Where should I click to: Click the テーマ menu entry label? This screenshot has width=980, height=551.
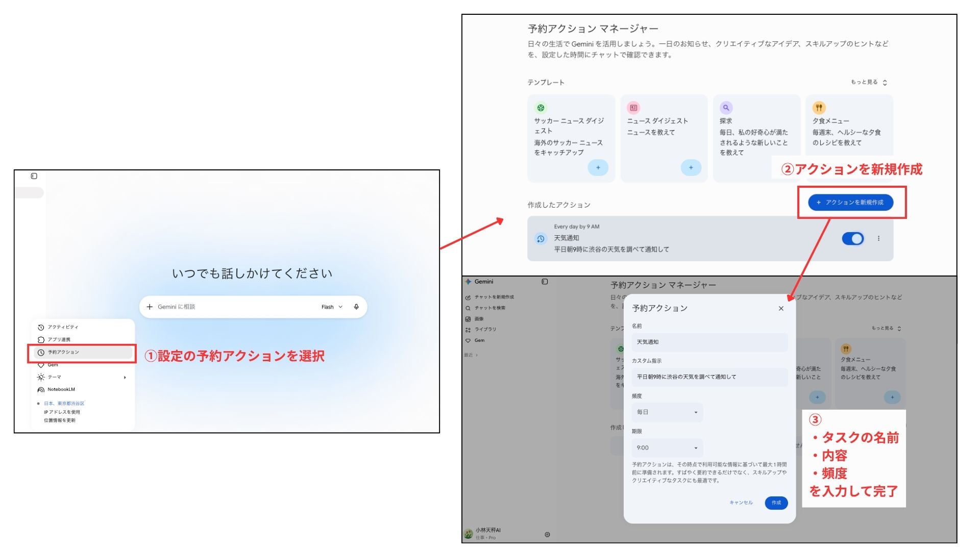[x=55, y=377]
